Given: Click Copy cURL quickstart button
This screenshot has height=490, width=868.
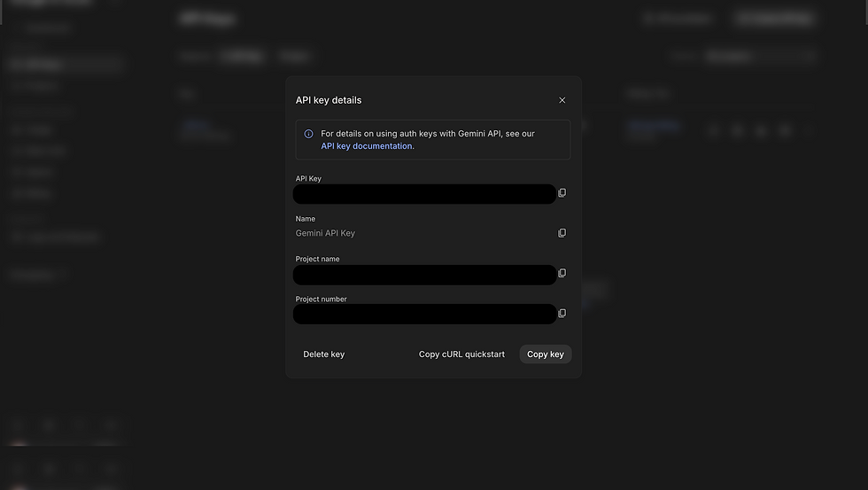Looking at the screenshot, I should tap(461, 354).
